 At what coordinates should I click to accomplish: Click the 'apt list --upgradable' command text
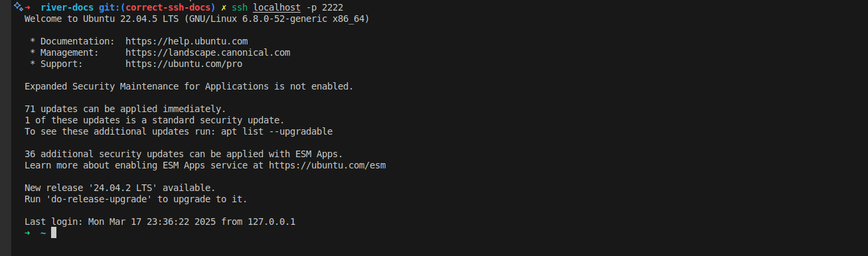(277, 131)
